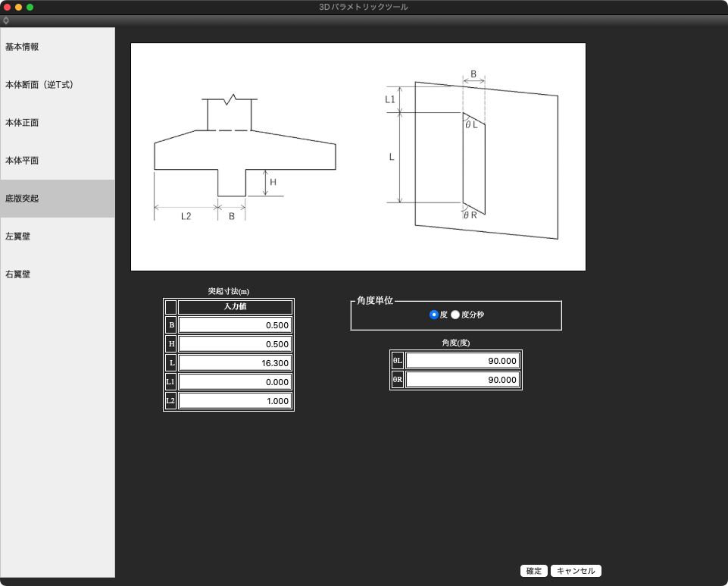Minimize the window with the yellow button
Screen dimensions: 728x586
click(19, 7)
